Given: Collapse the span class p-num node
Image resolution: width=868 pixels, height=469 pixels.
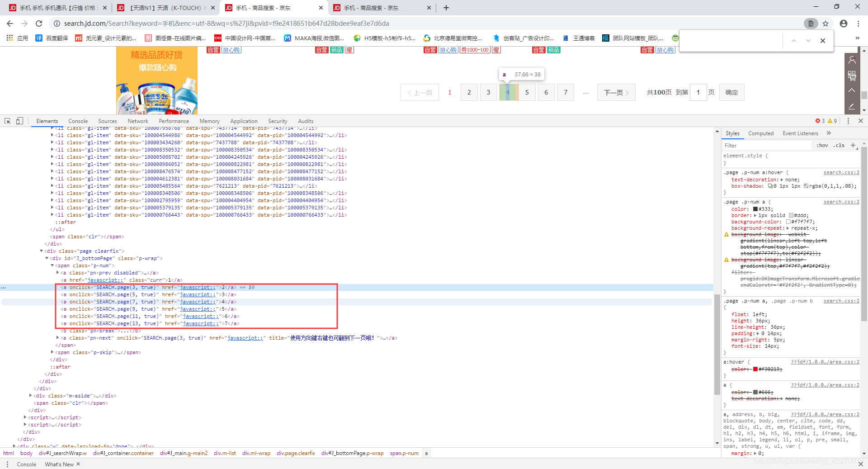Looking at the screenshot, I should click(52, 265).
